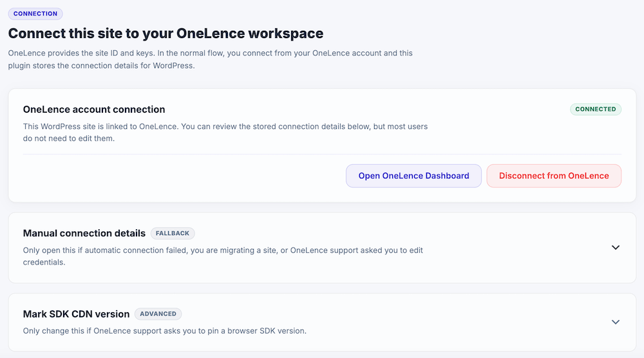Click the CONNECTION label badge
Image resolution: width=644 pixels, height=358 pixels.
pos(35,14)
